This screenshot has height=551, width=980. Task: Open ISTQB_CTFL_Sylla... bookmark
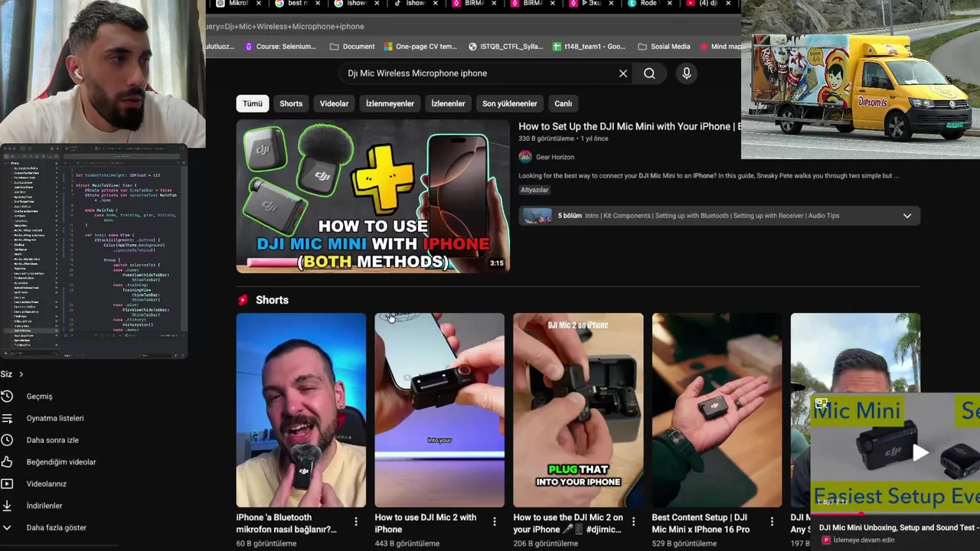coord(505,47)
